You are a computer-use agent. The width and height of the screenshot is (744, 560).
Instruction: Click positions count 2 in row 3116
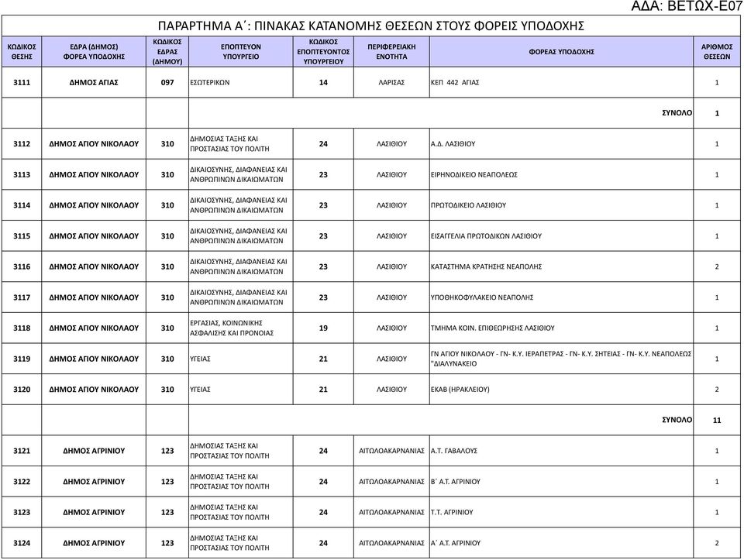click(717, 266)
